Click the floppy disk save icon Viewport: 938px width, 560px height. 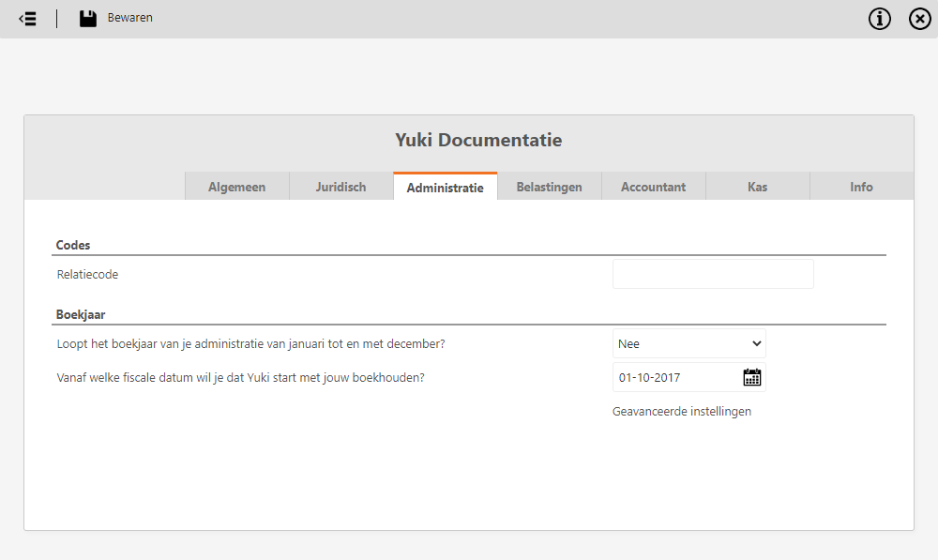(88, 19)
